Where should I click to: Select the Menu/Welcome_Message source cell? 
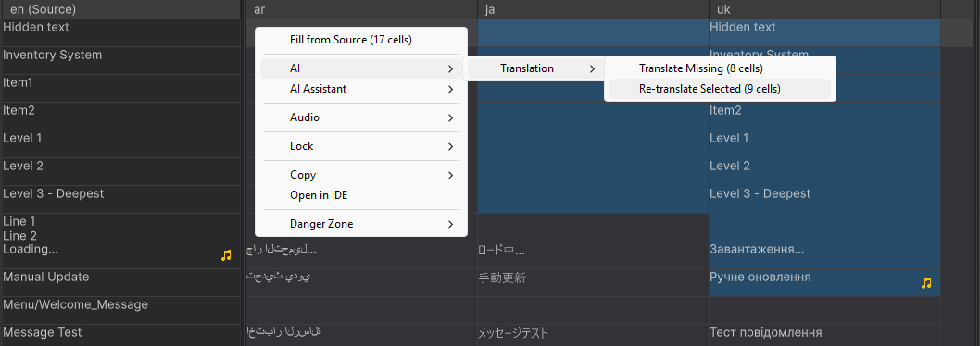pyautogui.click(x=120, y=310)
